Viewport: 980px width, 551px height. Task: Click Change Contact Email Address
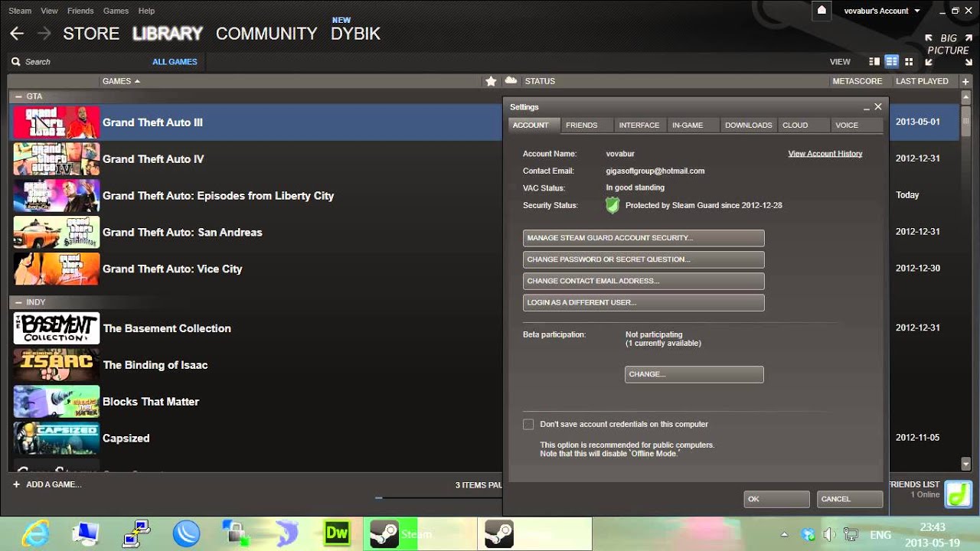click(x=643, y=281)
